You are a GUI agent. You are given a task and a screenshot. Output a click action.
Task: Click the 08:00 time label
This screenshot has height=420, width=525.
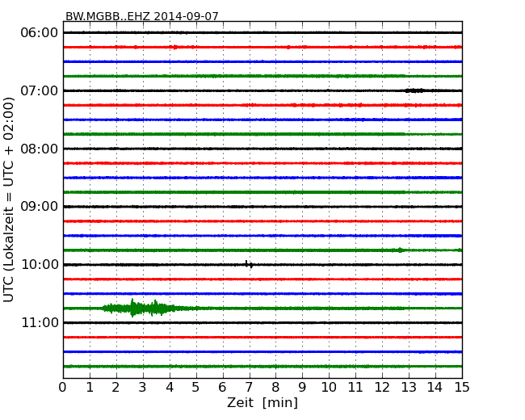point(40,149)
